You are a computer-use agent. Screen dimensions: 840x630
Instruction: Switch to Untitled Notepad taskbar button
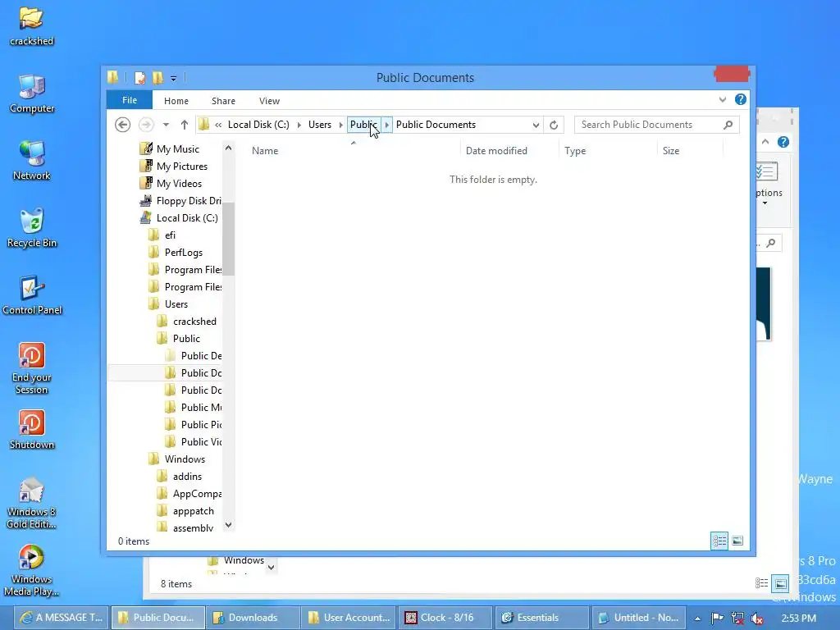638,619
